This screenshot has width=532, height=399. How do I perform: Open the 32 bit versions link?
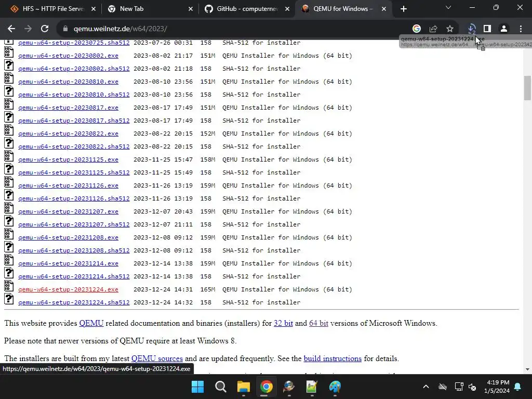283,323
